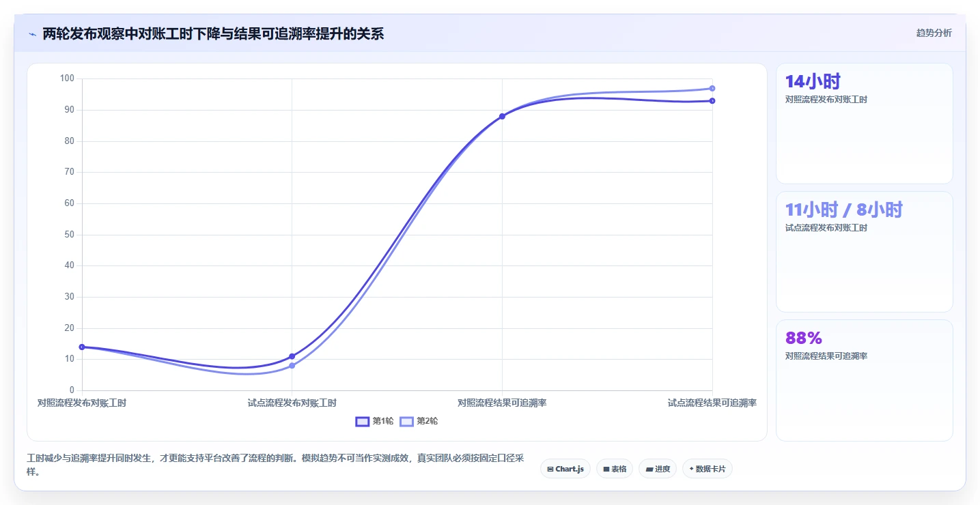Image resolution: width=980 pixels, height=505 pixels.
Task: Click the 第1轮 legend color box
Action: click(x=362, y=421)
